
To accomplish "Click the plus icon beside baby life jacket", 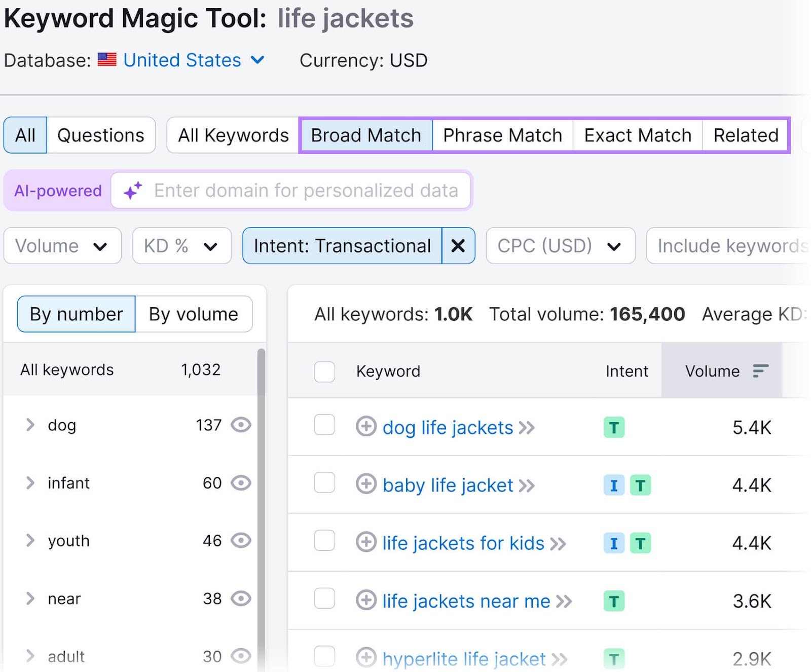I will pyautogui.click(x=366, y=485).
